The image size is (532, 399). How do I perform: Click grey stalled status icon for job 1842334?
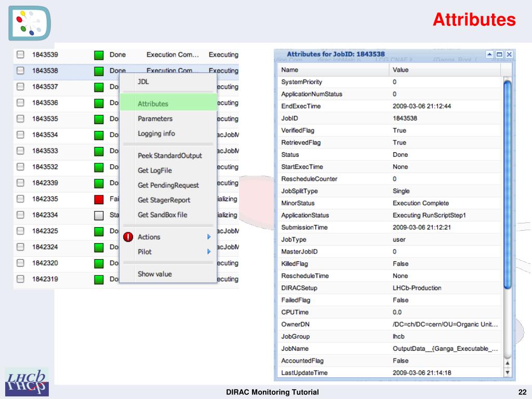[x=99, y=216]
